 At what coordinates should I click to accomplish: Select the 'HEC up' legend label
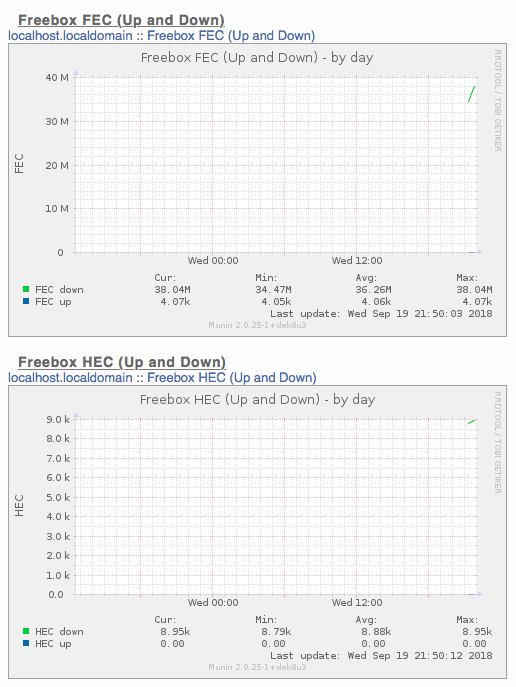(x=53, y=644)
